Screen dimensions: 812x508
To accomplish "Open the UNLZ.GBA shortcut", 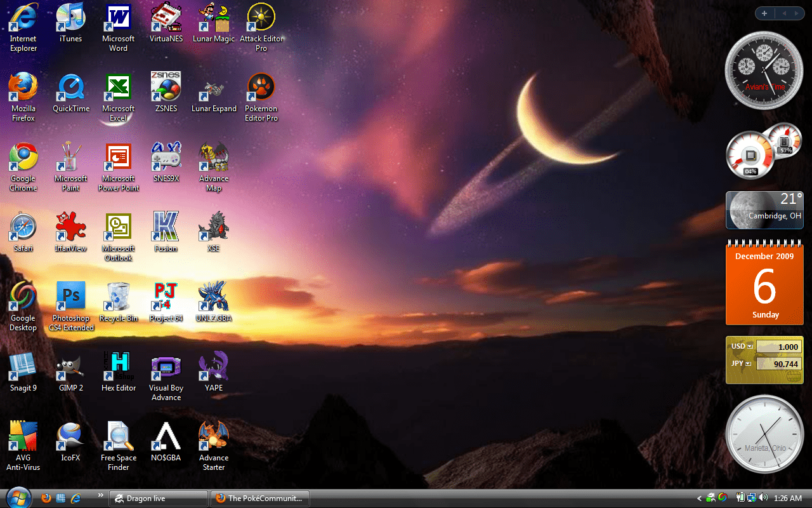I will [214, 302].
